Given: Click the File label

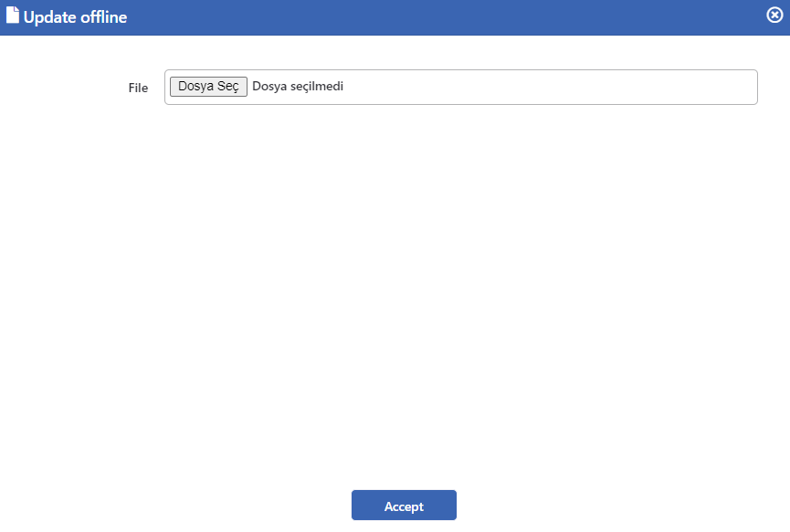Looking at the screenshot, I should [x=138, y=89].
